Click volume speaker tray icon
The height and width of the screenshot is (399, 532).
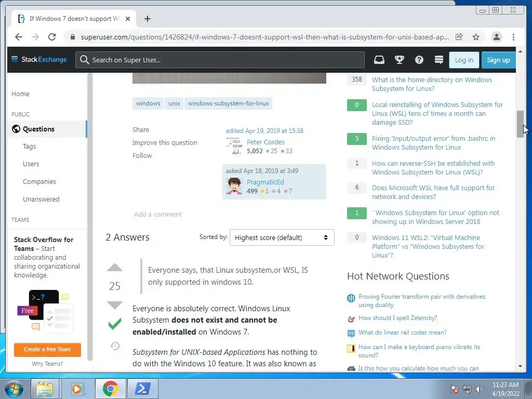[x=480, y=389]
